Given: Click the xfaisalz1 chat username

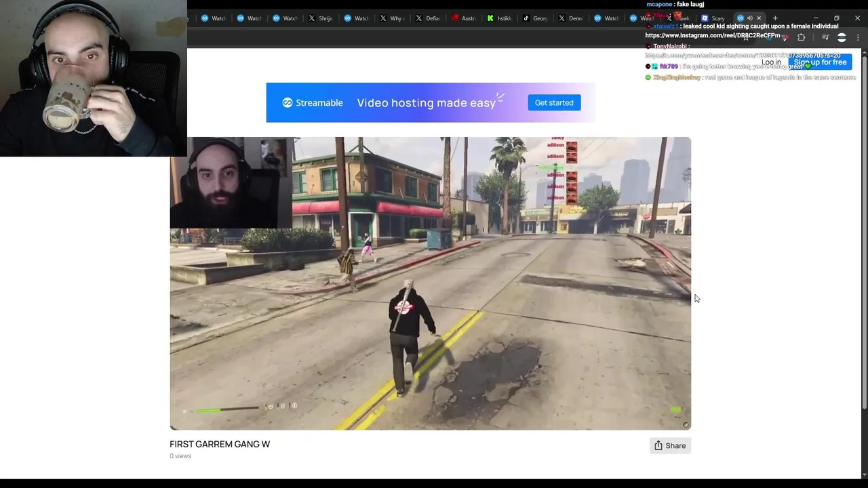Looking at the screenshot, I should 665,26.
